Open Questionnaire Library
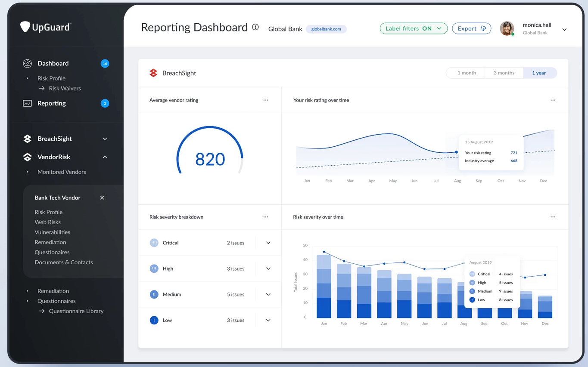588x367 pixels. 76,311
